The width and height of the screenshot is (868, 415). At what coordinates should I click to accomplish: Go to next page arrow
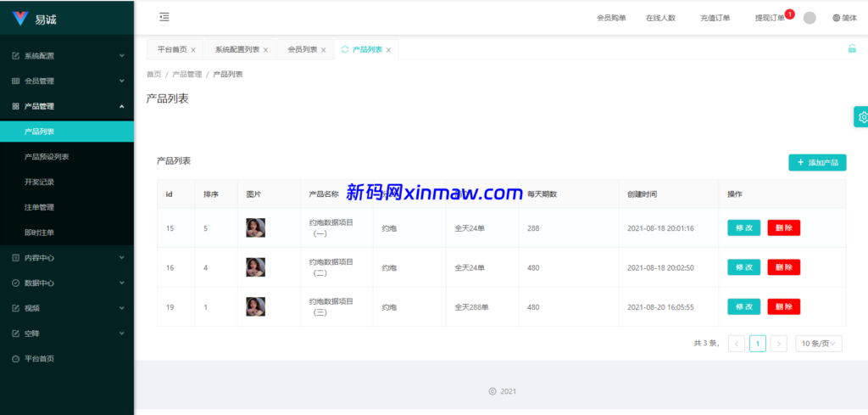click(779, 344)
